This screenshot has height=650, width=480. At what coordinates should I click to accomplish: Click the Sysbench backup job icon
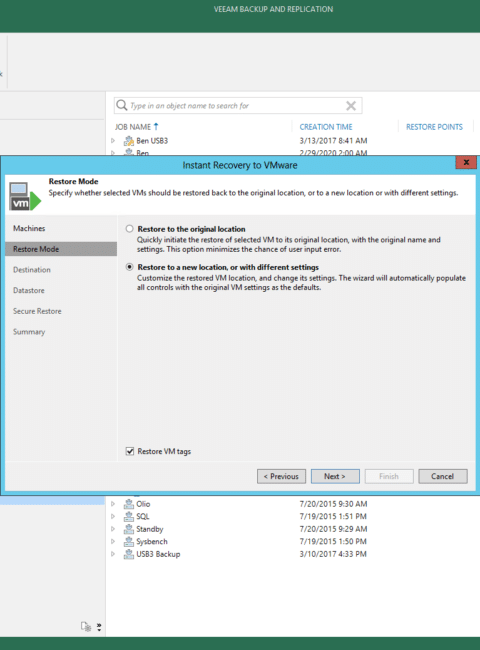pos(129,541)
